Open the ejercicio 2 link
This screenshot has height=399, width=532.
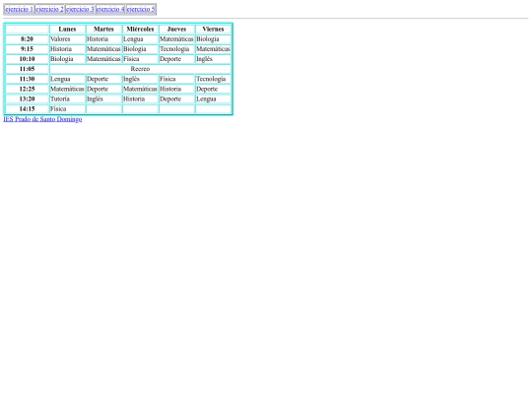coord(49,9)
